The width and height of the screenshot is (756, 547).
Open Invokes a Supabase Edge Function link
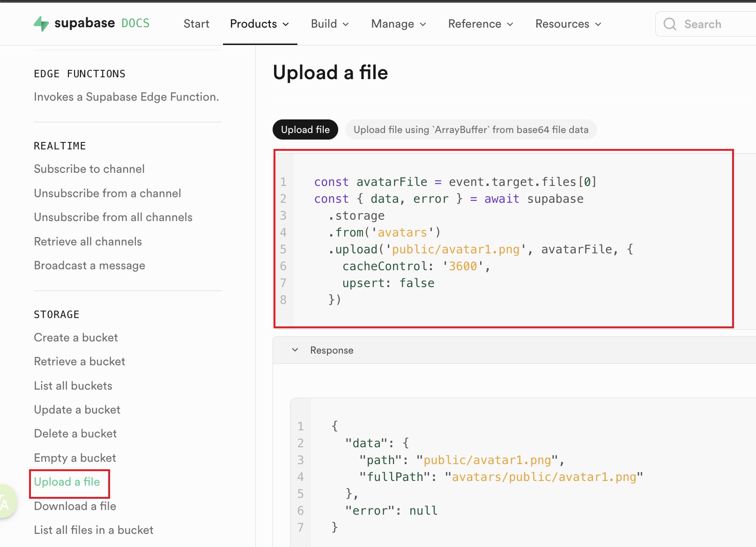tap(126, 97)
